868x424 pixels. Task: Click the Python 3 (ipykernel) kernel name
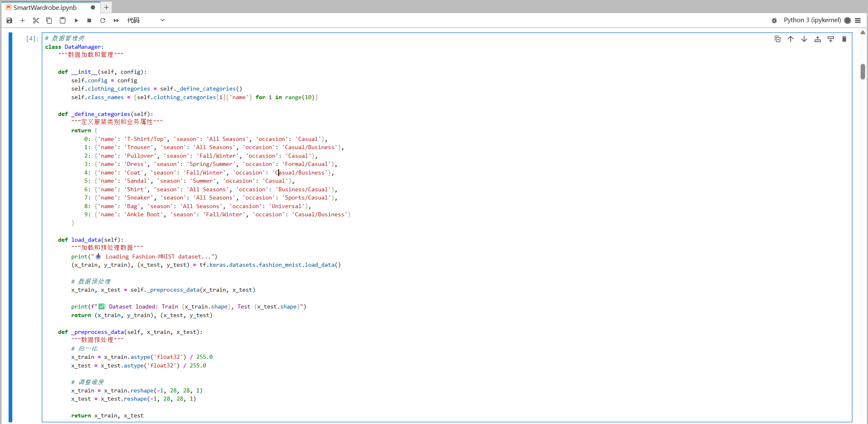click(812, 20)
